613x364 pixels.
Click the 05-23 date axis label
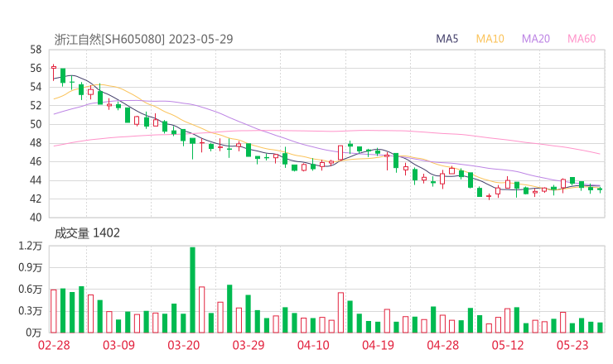(572, 345)
